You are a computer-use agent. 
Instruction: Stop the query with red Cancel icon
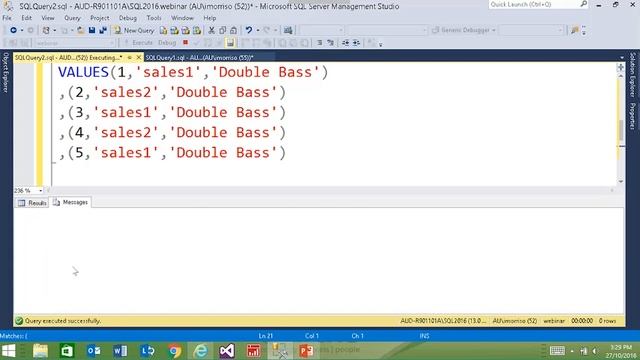185,42
